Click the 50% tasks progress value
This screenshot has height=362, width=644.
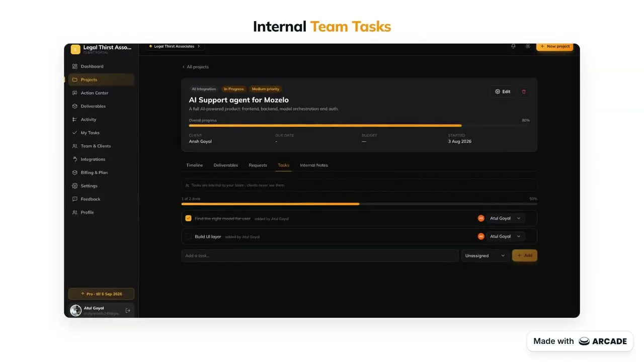coord(533,199)
